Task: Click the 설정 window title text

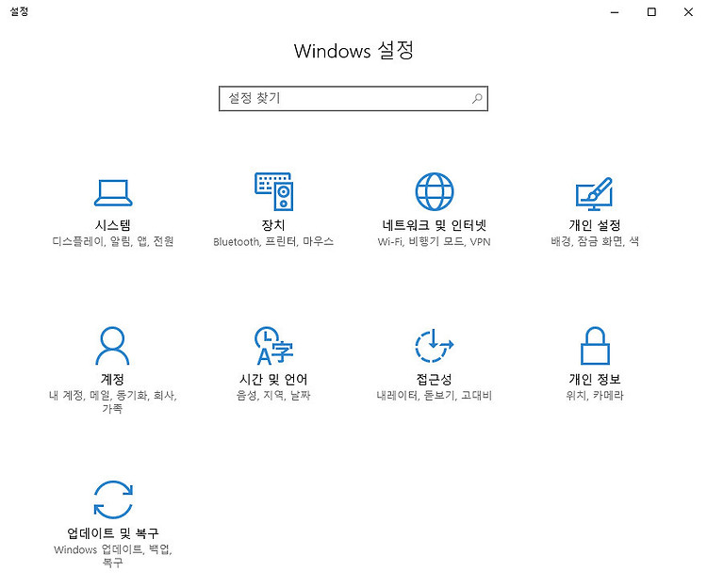Action: pyautogui.click(x=19, y=11)
